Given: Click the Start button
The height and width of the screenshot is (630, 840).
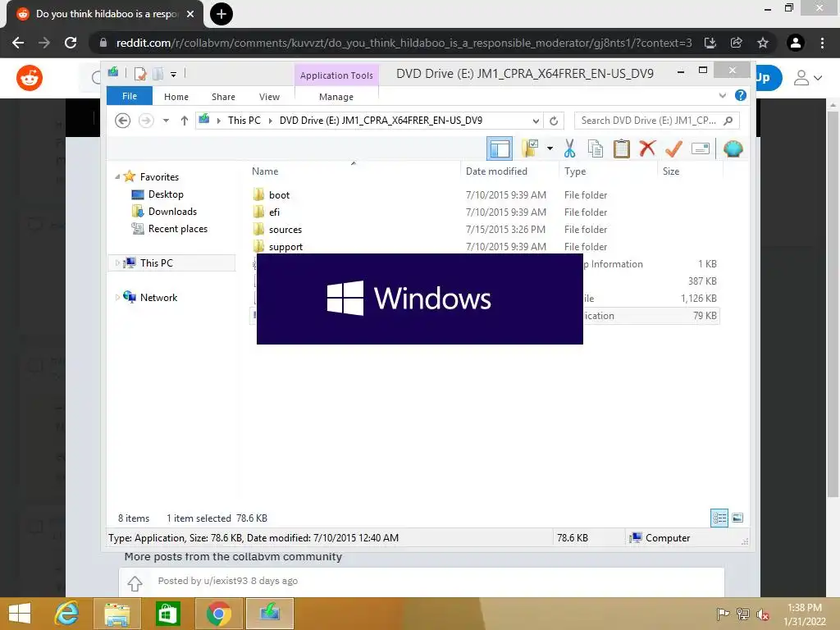Looking at the screenshot, I should click(x=20, y=614).
